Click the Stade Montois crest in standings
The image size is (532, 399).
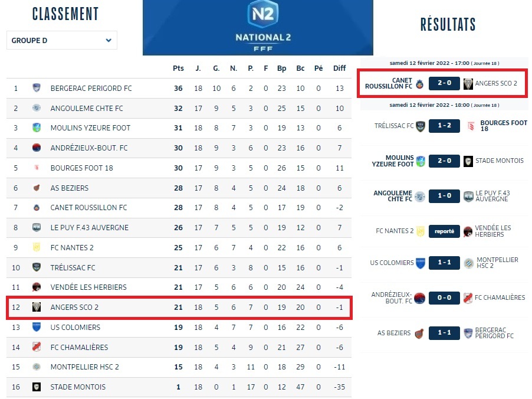point(37,387)
